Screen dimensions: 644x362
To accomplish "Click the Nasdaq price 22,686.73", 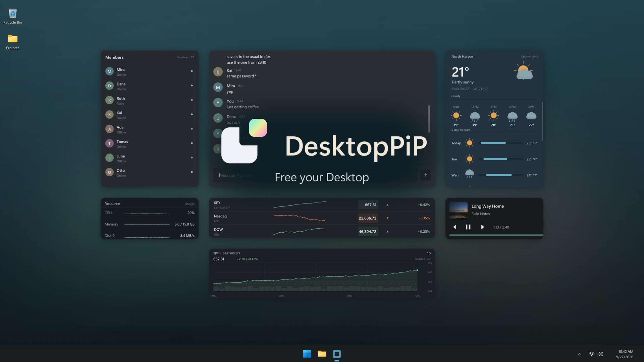I will [x=368, y=218].
